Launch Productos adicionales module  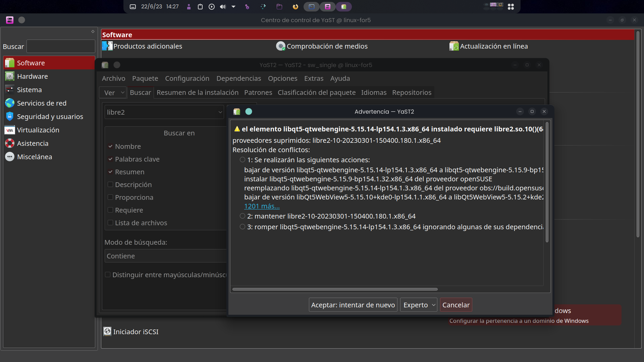[x=142, y=46]
